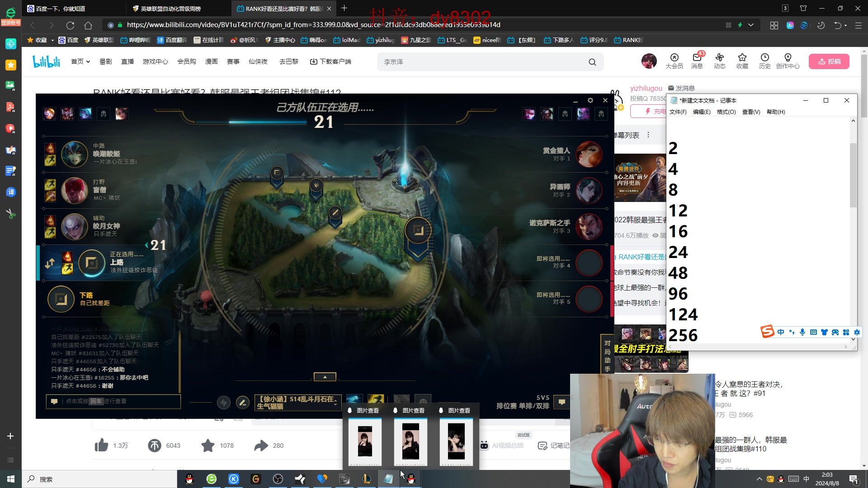Go to browser home page icon
Image resolution: width=868 pixels, height=488 pixels.
click(x=88, y=25)
